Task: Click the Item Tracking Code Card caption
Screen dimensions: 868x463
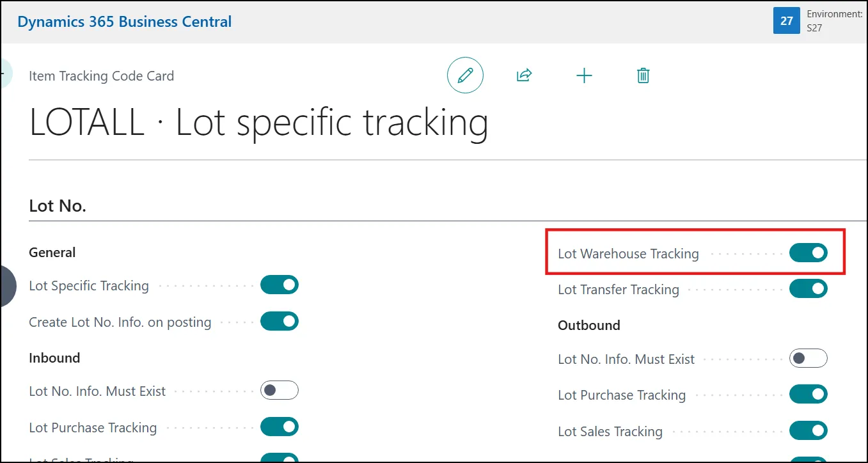Action: pos(101,76)
